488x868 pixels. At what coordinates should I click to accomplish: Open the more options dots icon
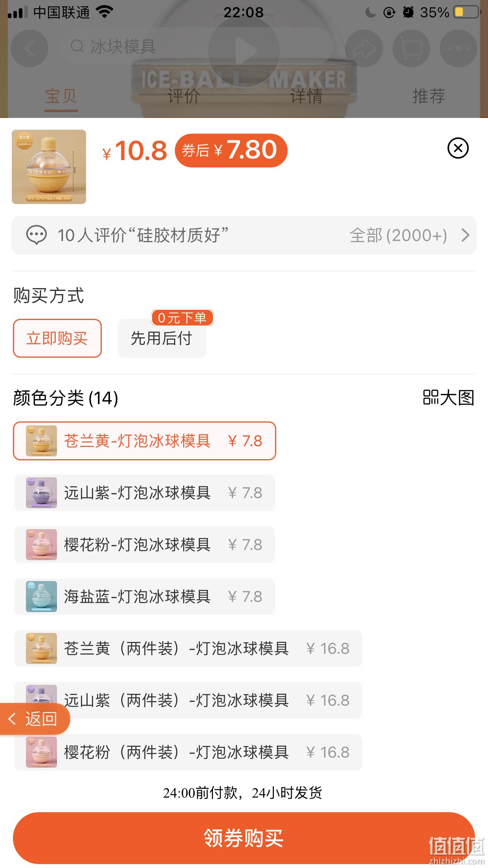click(x=458, y=49)
